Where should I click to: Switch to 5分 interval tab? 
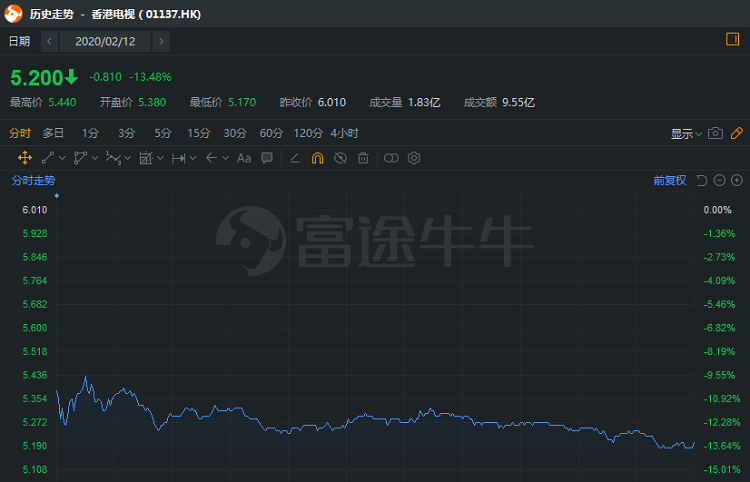(x=163, y=133)
